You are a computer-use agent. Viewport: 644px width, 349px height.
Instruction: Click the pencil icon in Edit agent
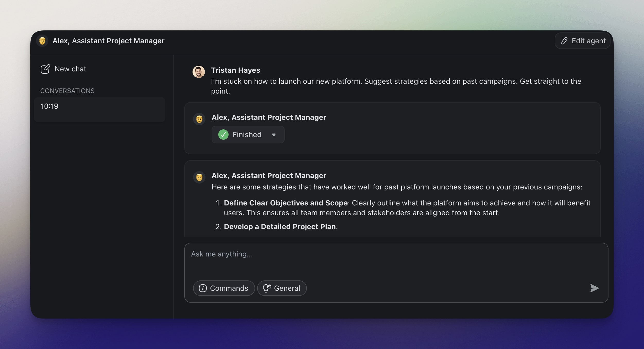(x=564, y=41)
